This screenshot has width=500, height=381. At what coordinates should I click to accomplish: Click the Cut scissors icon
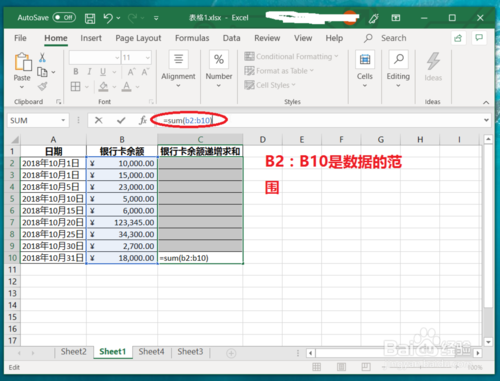[x=42, y=57]
